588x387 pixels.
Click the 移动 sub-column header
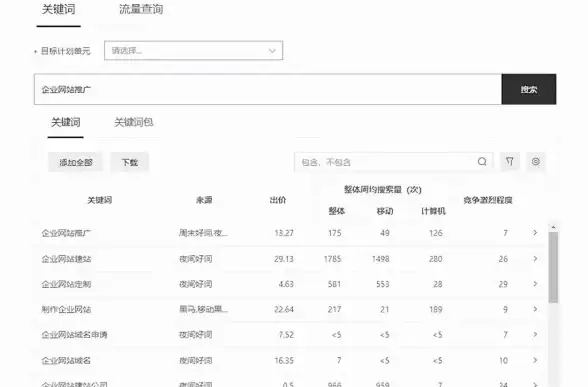click(x=385, y=211)
